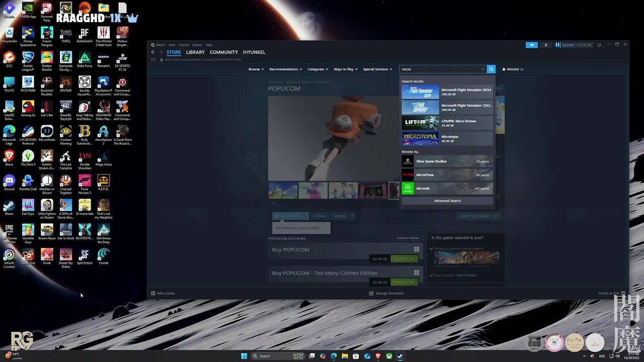The width and height of the screenshot is (644, 362).
Task: Toggle the On Wishlist checkmark button
Action: (287, 216)
